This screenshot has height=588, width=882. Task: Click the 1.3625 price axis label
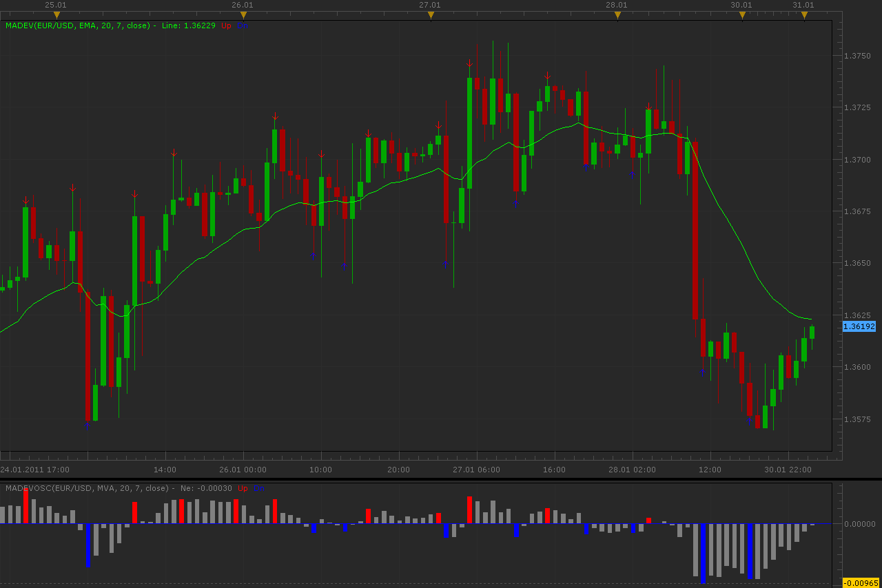(857, 315)
